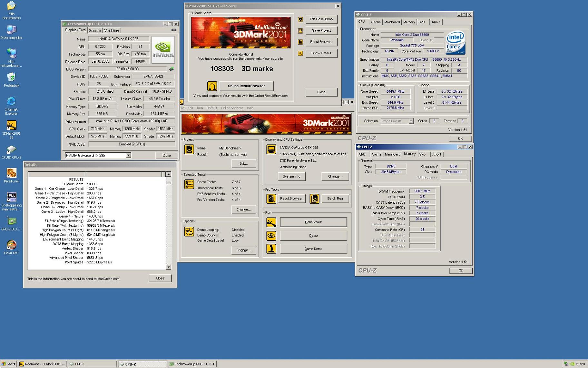
Task: Switch to the Sensors tab in GPU-Z
Action: 95,31
